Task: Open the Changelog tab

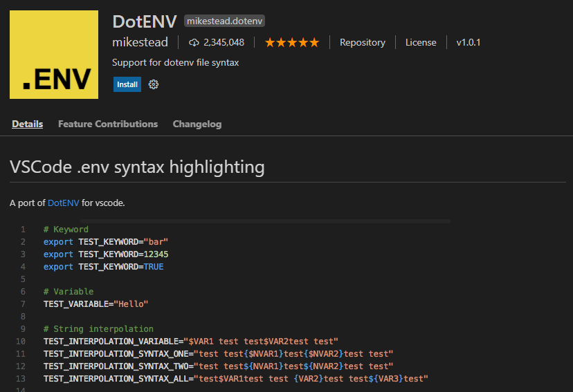Action: click(x=197, y=124)
